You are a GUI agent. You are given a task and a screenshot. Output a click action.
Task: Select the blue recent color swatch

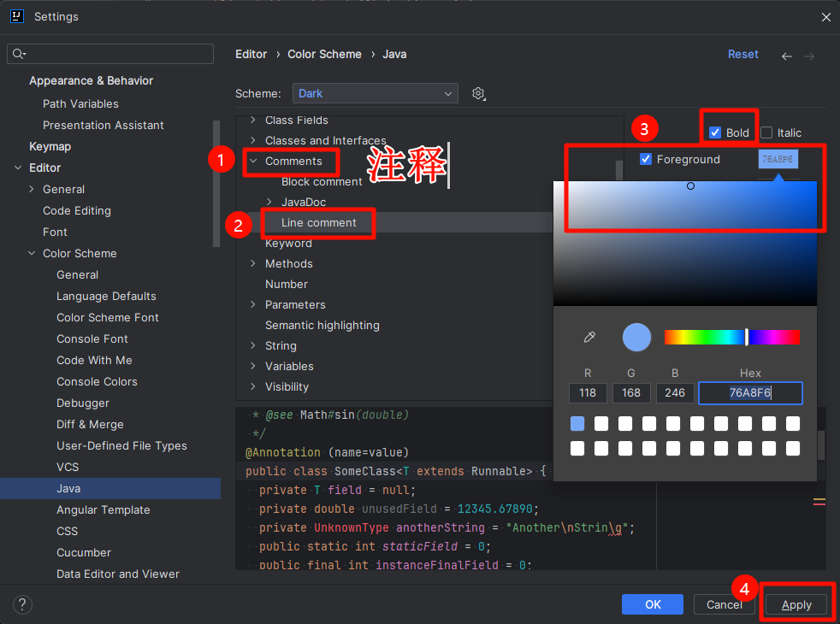click(x=577, y=424)
